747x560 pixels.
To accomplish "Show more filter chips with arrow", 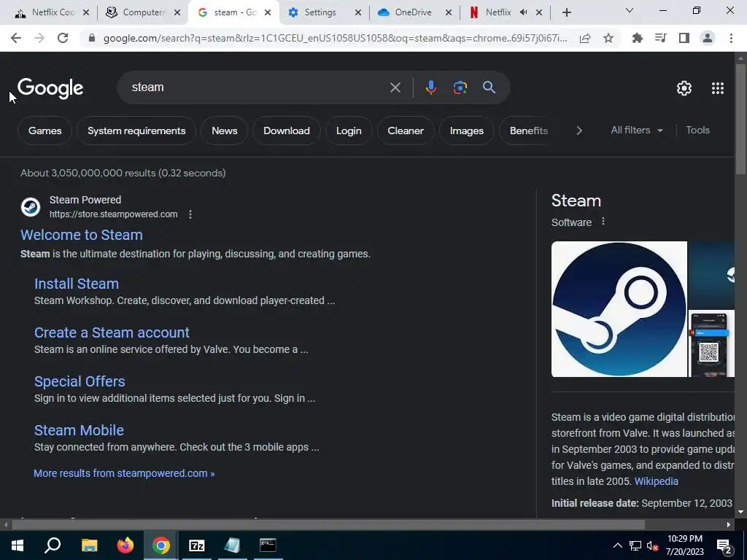I will pos(578,131).
